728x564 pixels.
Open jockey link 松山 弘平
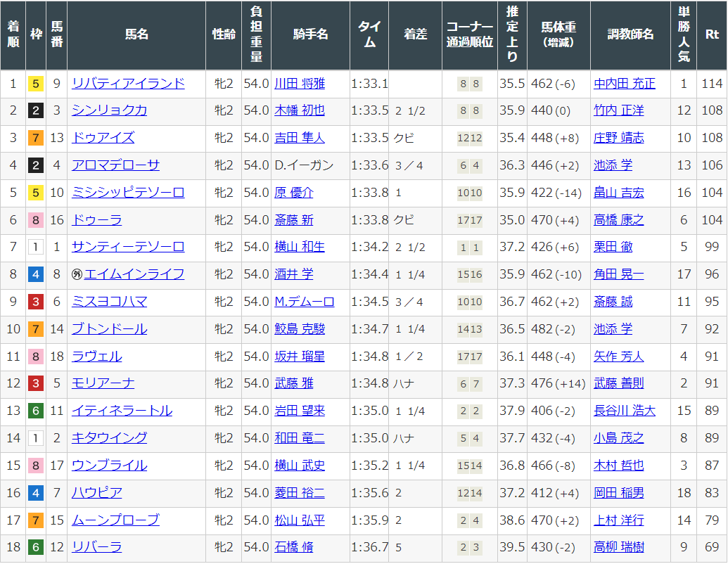[x=300, y=520]
